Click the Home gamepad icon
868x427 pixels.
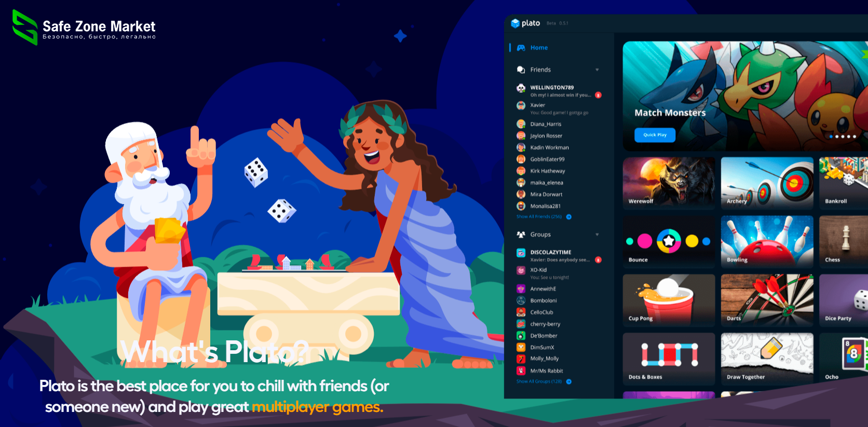pos(521,48)
